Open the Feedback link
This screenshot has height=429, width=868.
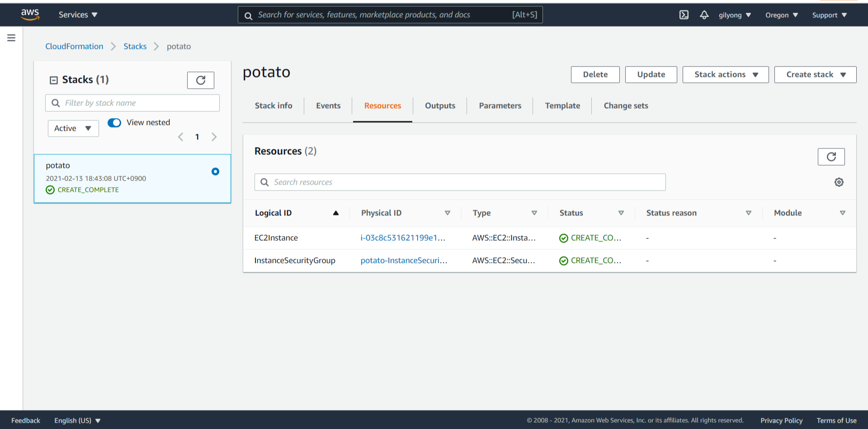click(x=26, y=420)
